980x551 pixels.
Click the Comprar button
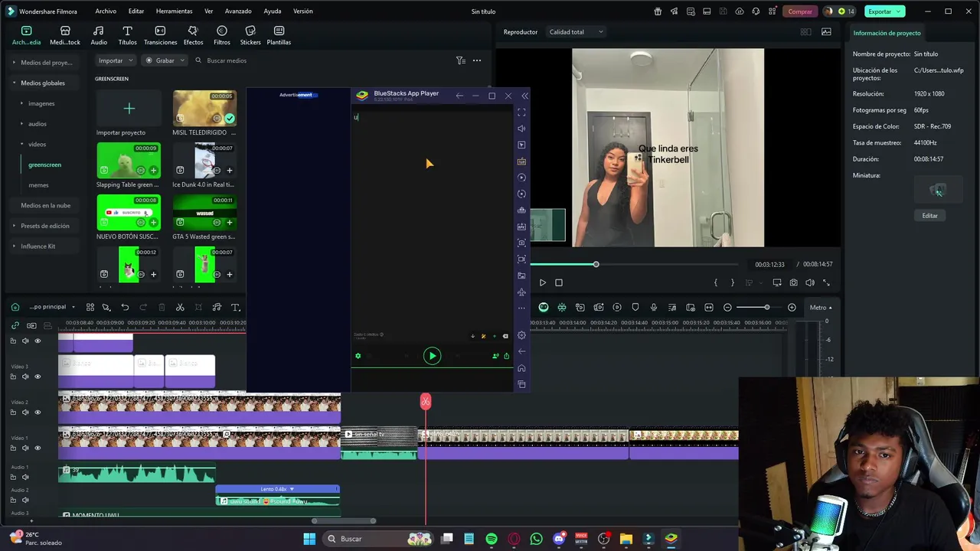click(x=800, y=11)
